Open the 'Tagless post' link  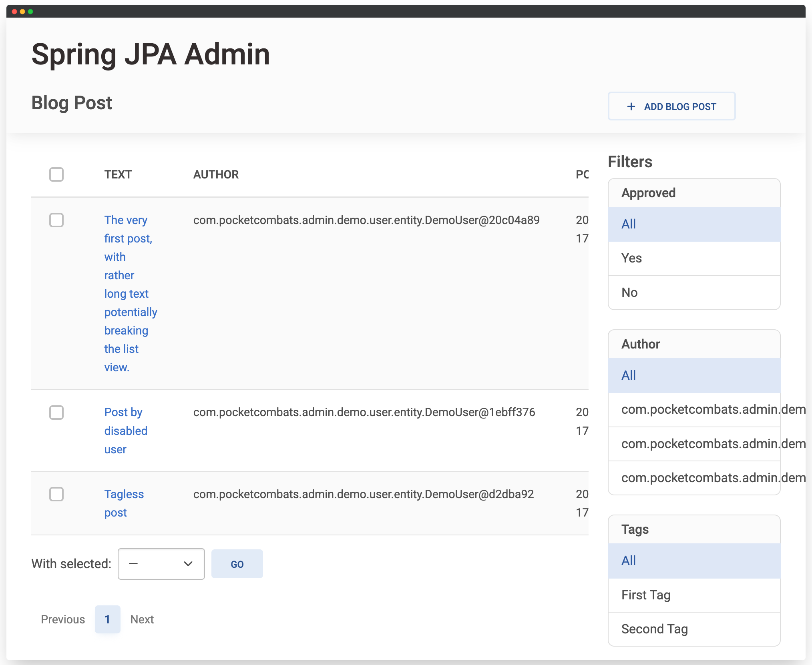pyautogui.click(x=124, y=503)
